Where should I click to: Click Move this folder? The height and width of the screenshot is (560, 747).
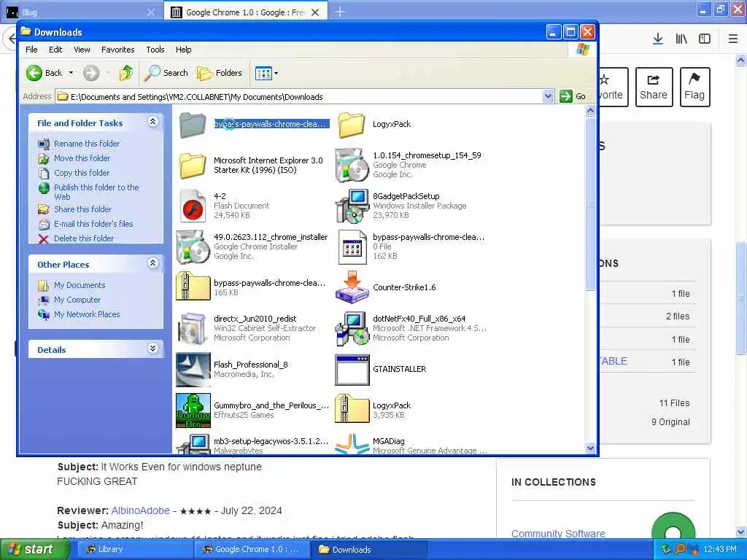(x=82, y=158)
